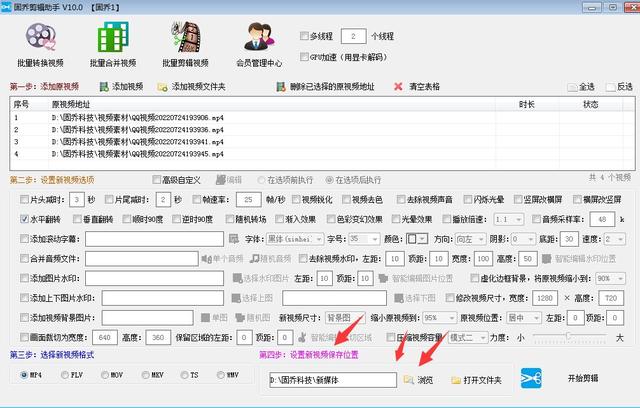Select row QQ视频20220724193906.mp4
This screenshot has width=640, height=408.
(x=322, y=118)
